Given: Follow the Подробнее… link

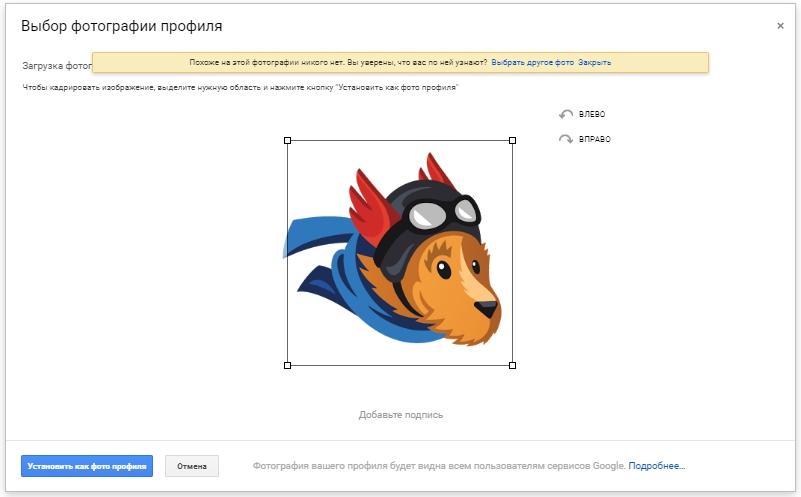Looking at the screenshot, I should click(x=656, y=466).
